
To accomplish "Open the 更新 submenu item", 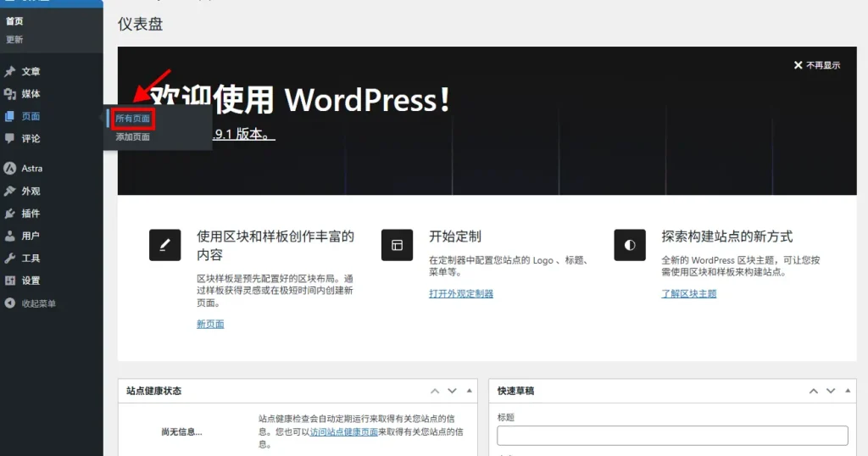I will tap(14, 39).
